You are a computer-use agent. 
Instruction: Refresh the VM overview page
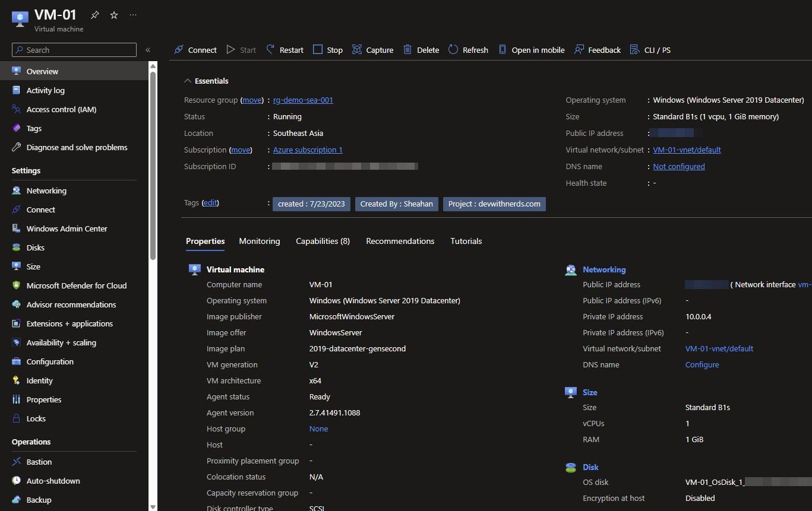tap(468, 50)
